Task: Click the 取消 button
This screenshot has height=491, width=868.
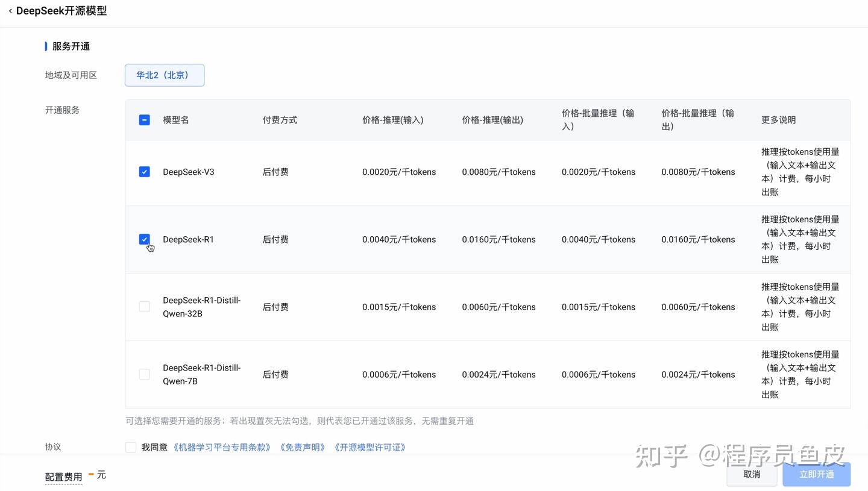Action: pyautogui.click(x=752, y=474)
